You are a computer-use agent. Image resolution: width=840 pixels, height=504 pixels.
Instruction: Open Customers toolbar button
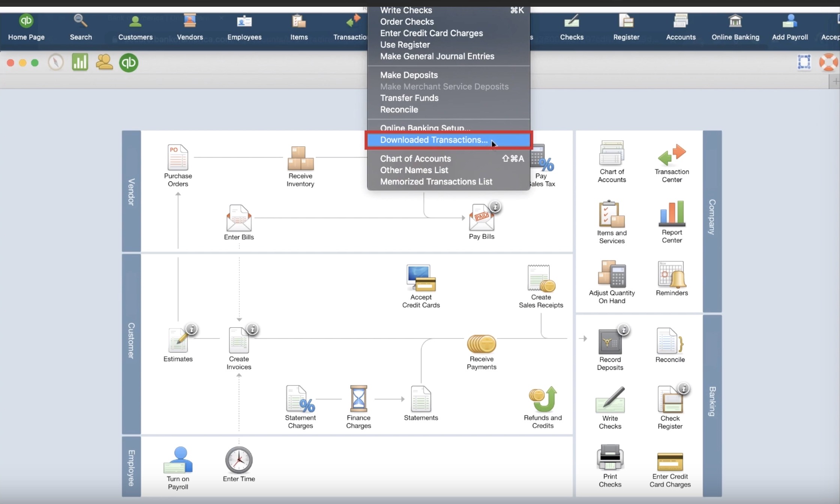135,27
